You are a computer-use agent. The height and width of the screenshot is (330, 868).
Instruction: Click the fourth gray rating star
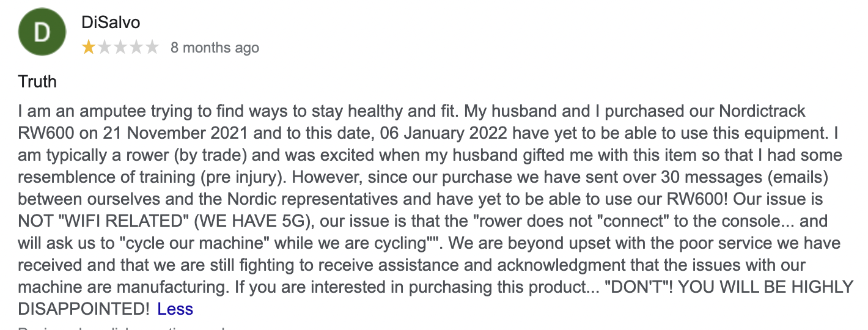pyautogui.click(x=136, y=48)
